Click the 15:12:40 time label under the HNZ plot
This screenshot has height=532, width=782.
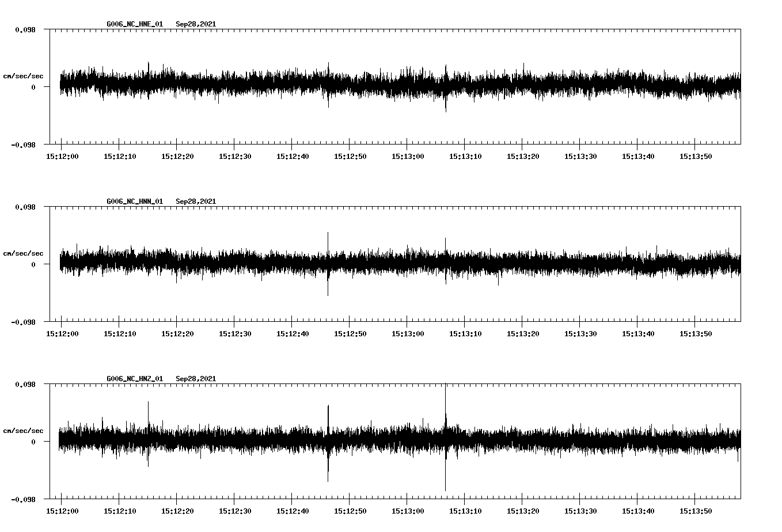pos(293,511)
